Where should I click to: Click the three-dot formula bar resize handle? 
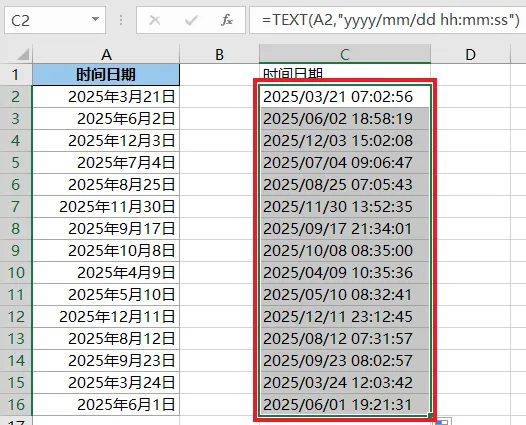click(x=121, y=20)
